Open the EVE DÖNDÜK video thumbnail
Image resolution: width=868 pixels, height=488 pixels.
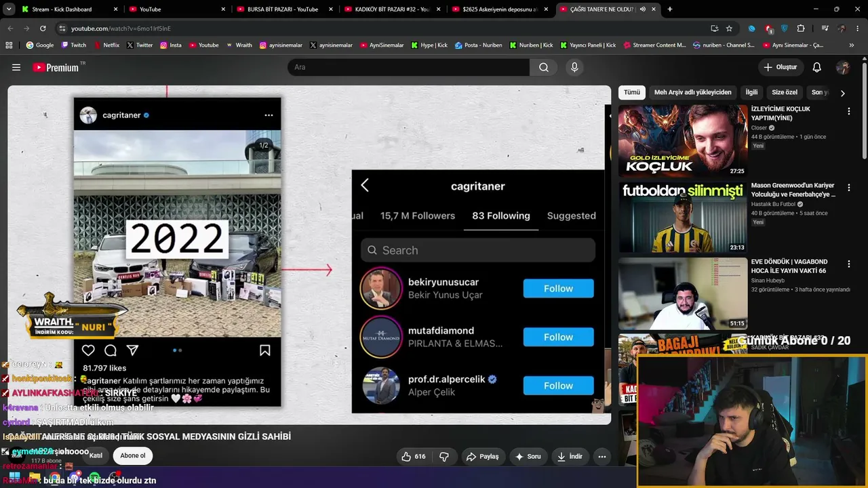coord(683,293)
